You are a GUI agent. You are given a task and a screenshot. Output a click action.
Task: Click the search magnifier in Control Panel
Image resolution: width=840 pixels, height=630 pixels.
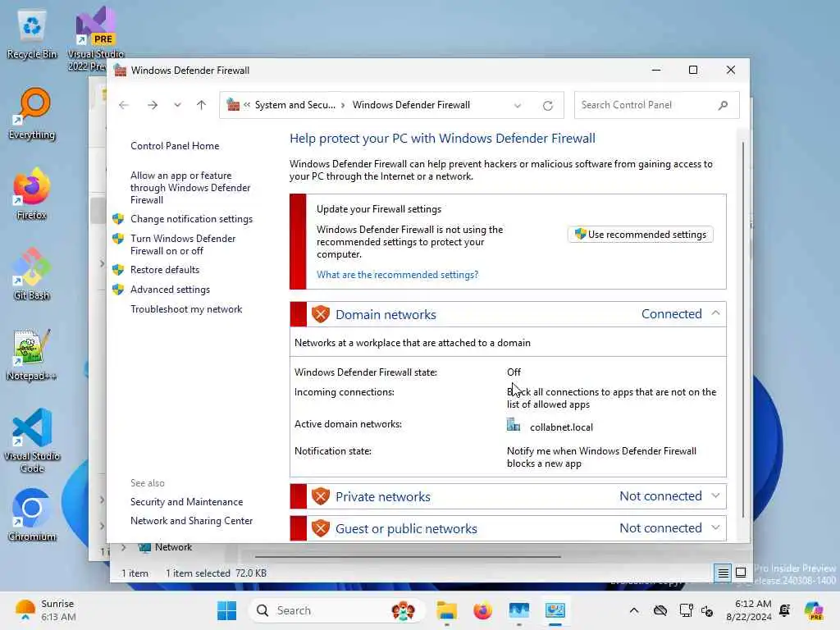coord(723,105)
